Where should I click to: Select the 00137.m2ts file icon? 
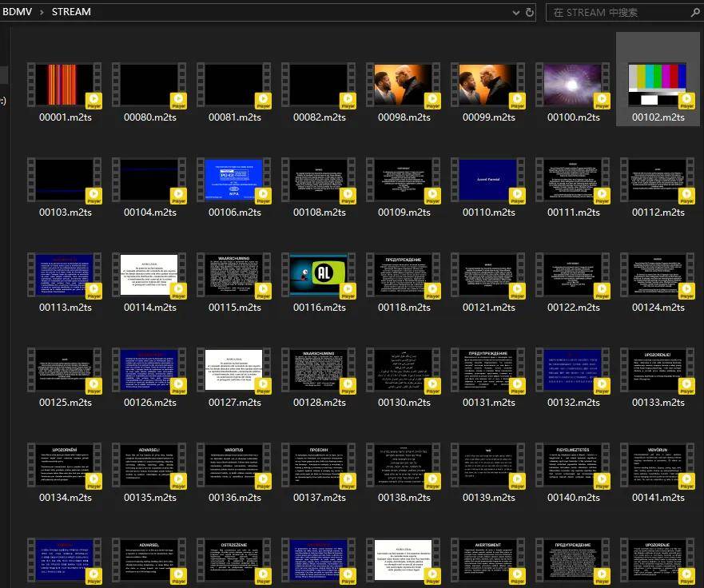(x=319, y=466)
